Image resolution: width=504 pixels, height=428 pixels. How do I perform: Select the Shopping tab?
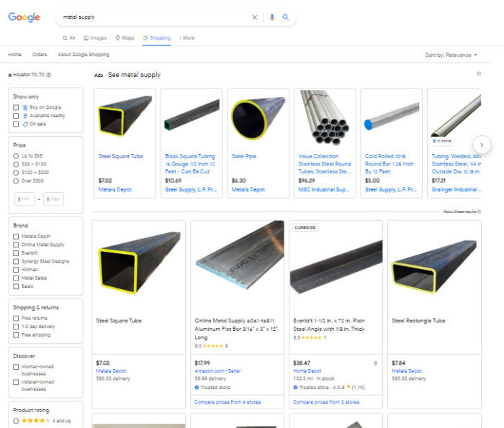(156, 38)
